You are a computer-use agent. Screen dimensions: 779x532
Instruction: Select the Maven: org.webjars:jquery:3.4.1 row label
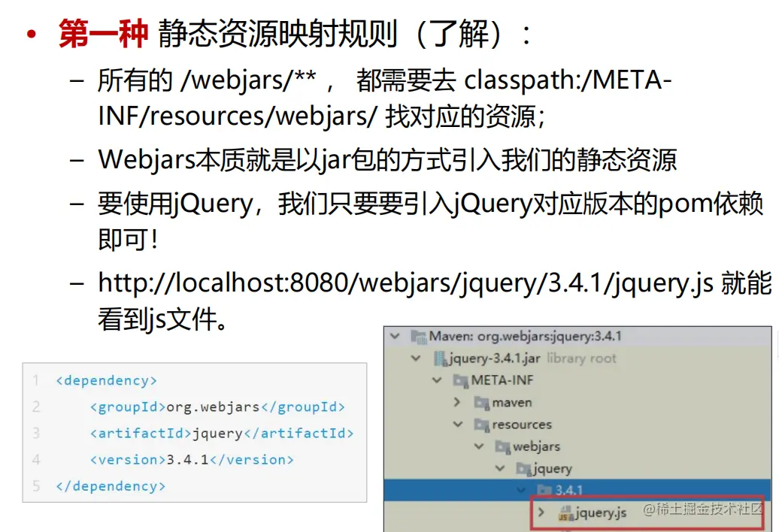click(525, 337)
